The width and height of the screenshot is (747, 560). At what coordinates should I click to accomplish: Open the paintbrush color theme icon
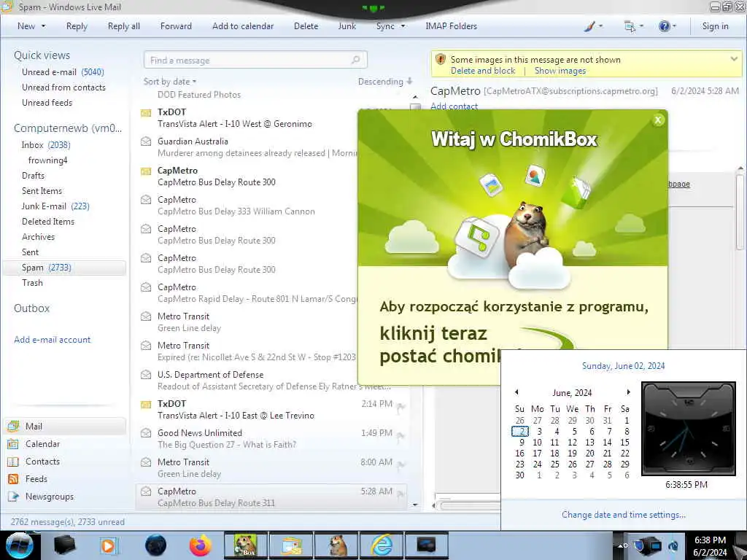(x=589, y=26)
